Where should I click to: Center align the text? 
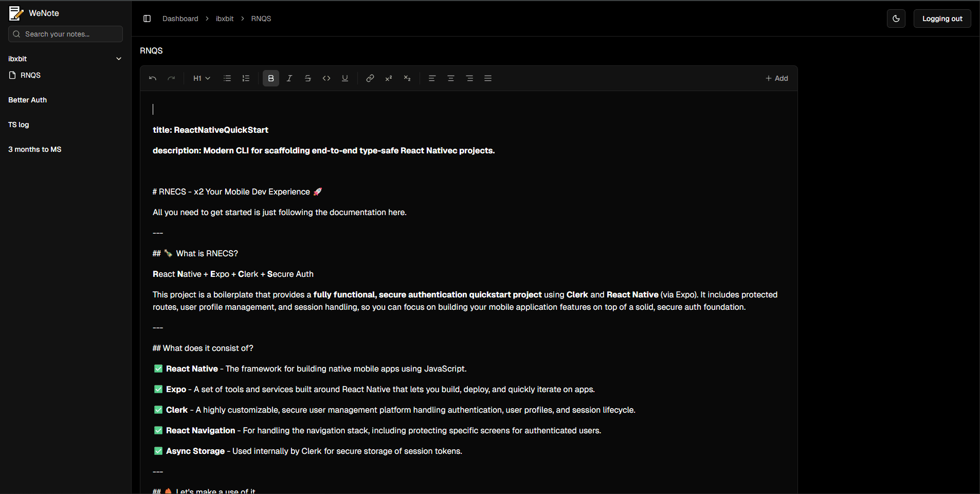(450, 78)
